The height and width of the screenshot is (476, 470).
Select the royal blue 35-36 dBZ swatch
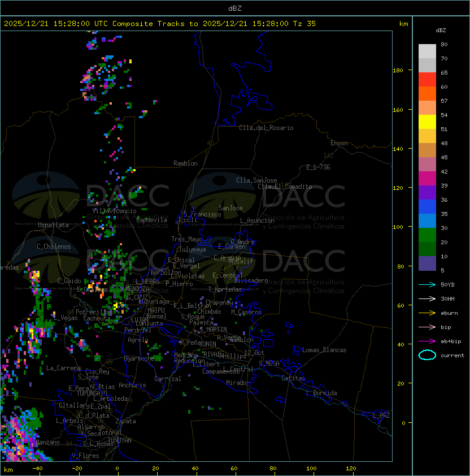(427, 207)
